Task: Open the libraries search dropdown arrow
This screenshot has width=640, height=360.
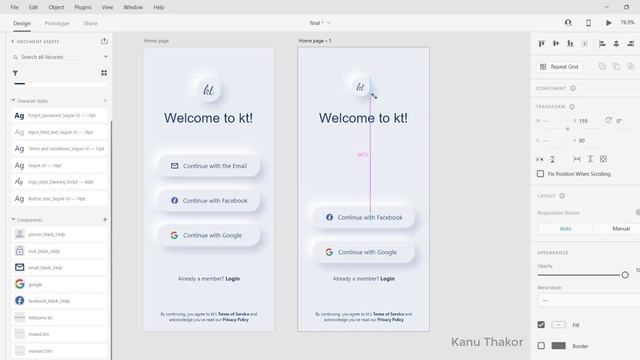Action: coord(106,57)
